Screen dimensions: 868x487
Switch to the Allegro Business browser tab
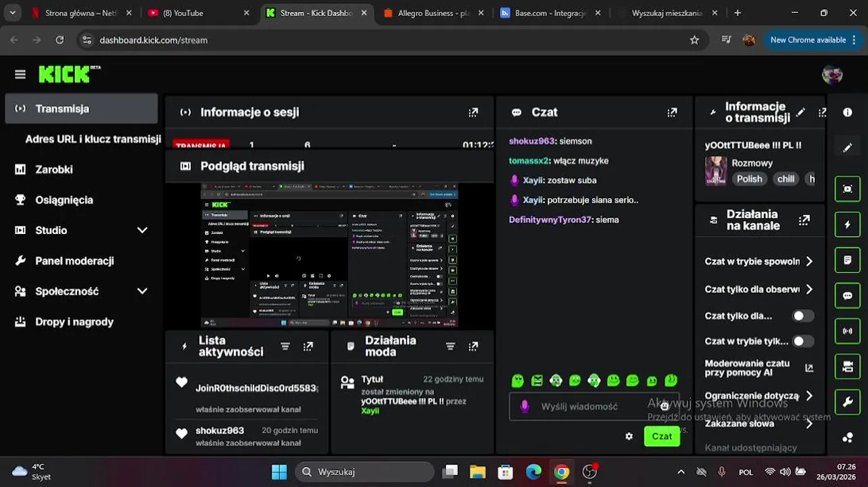[435, 13]
